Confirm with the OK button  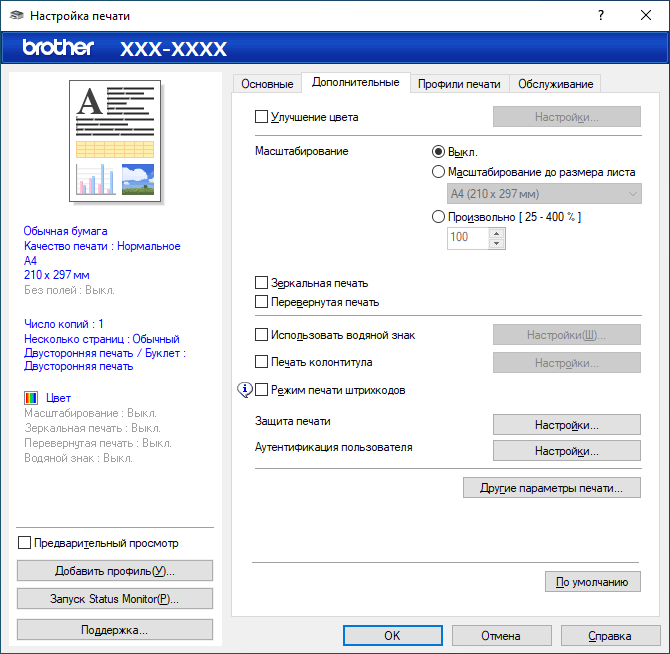393,636
